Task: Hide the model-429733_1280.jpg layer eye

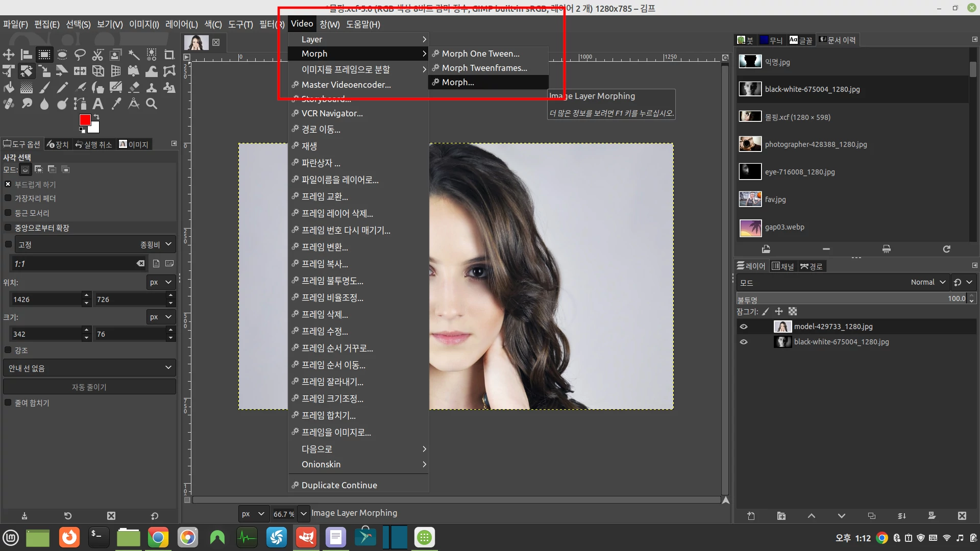Action: coord(744,327)
